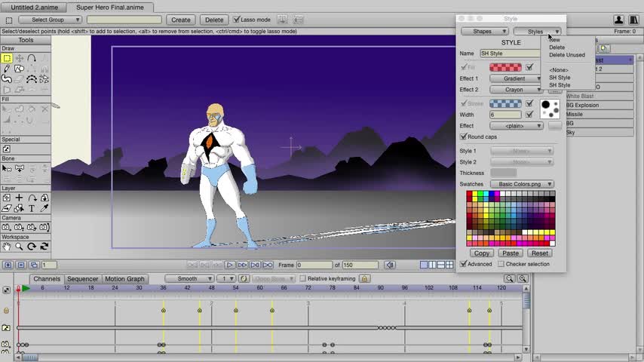The image size is (644, 362).
Task: Enable Checker selection
Action: pos(501,264)
